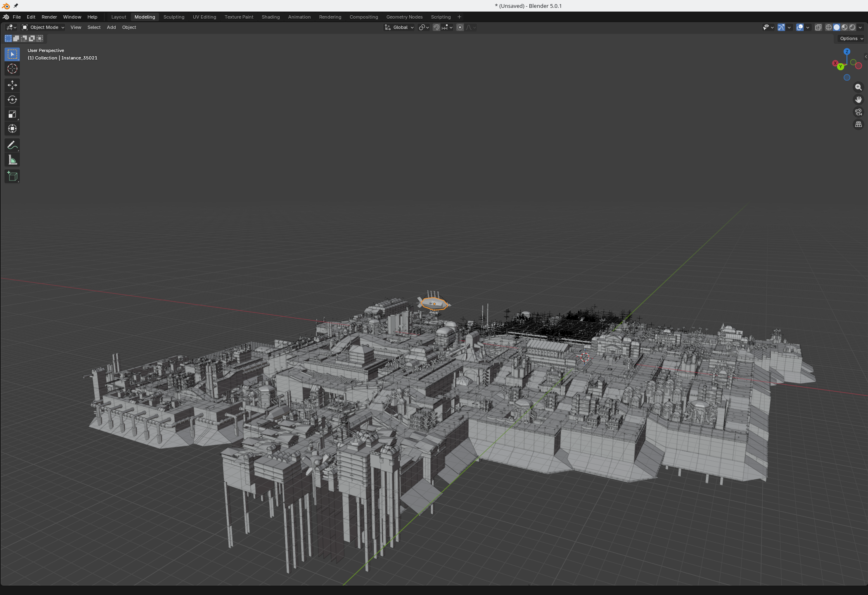Open the editor type dropdown
The width and height of the screenshot is (868, 595).
[x=11, y=27]
